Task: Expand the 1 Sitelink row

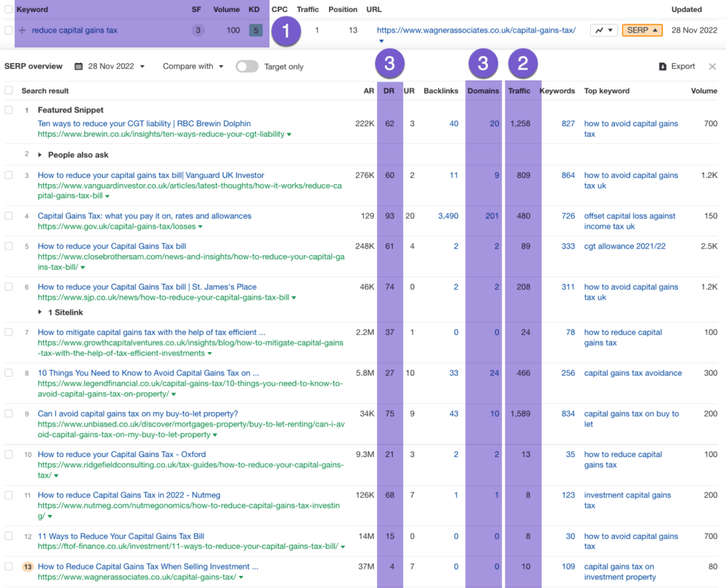Action: (40, 312)
